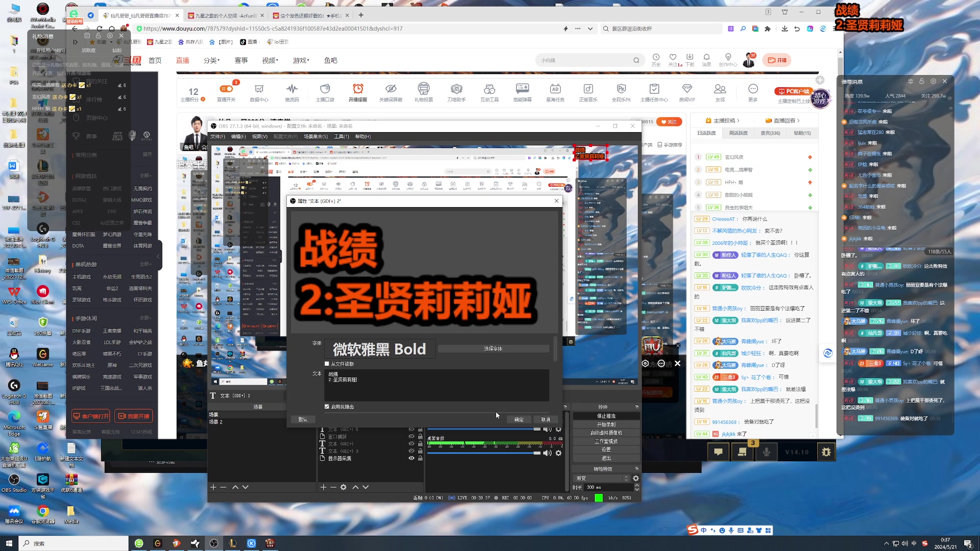Open 全民乐PK icon
This screenshot has width=980, height=551.
pos(621,89)
